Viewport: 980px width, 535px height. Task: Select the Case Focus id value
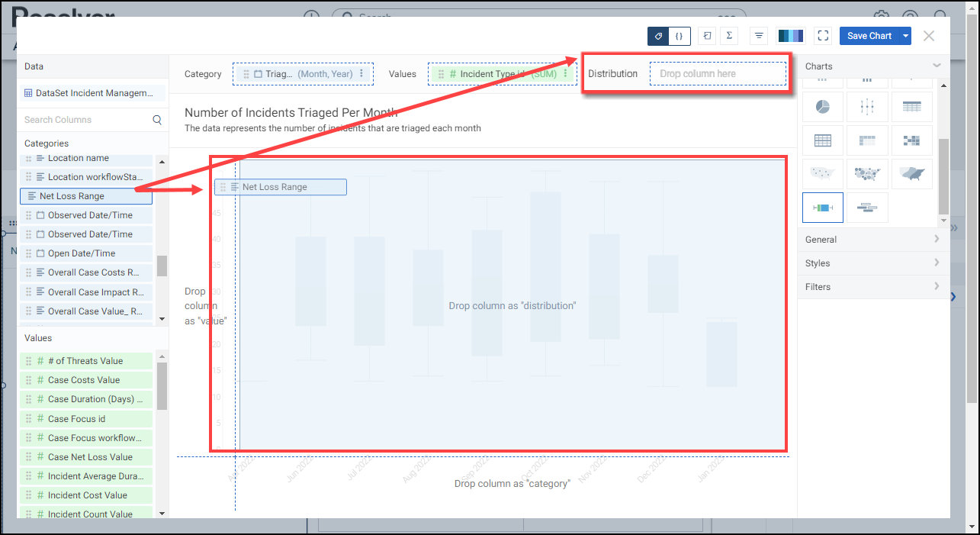click(x=86, y=419)
